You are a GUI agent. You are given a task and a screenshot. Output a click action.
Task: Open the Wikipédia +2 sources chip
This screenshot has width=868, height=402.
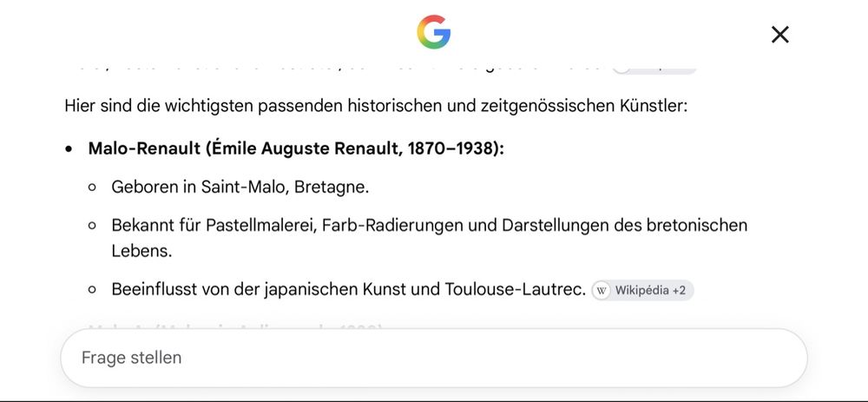(642, 290)
